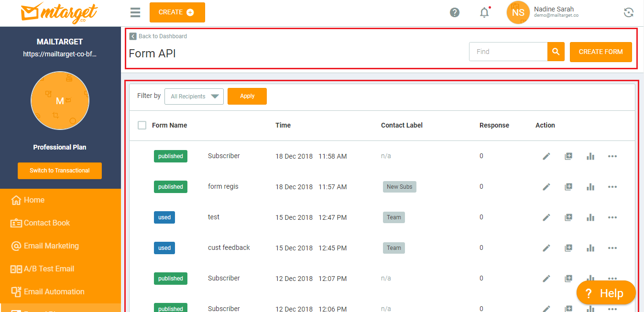Toggle the hamburger sidebar menu icon

pyautogui.click(x=135, y=12)
